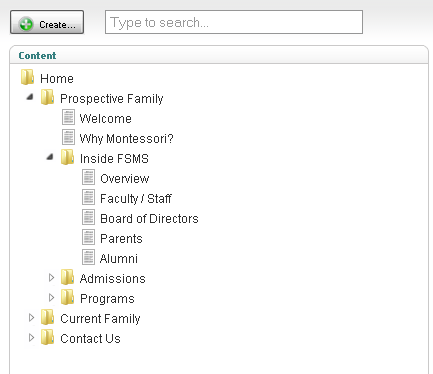Screen dimensions: 433x374
Task: Collapse the Inside FSMS node
Action: pyautogui.click(x=50, y=157)
